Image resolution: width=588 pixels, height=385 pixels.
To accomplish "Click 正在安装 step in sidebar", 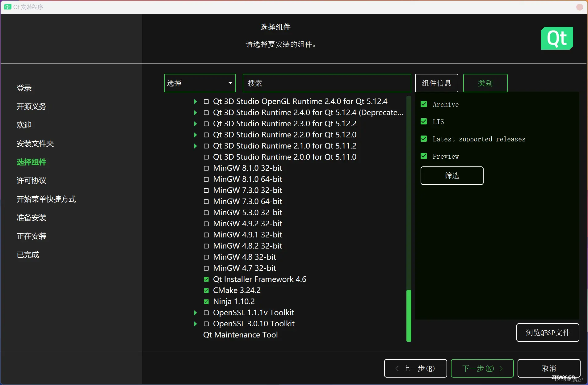I will (31, 236).
